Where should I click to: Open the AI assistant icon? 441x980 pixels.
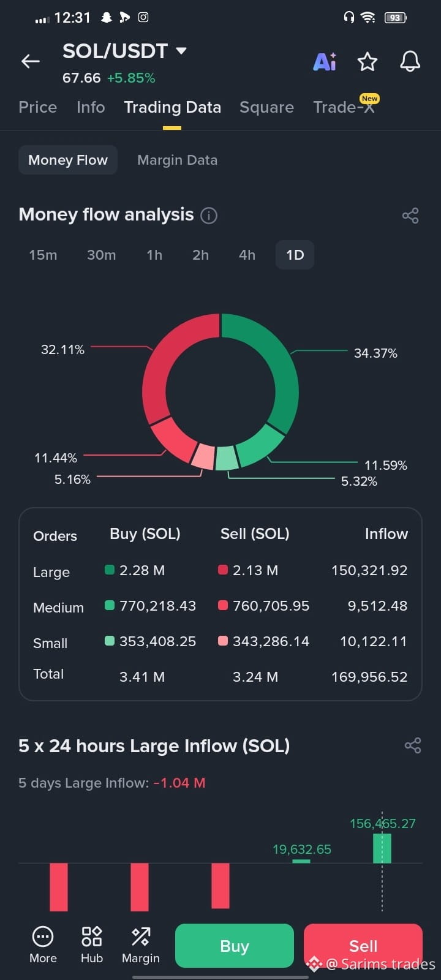(x=325, y=61)
